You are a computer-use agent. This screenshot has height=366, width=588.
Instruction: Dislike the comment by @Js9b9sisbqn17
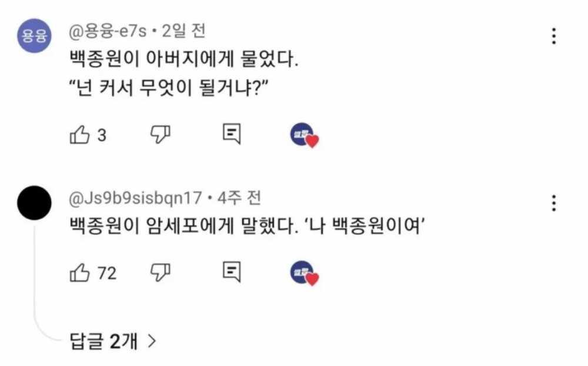coord(160,272)
